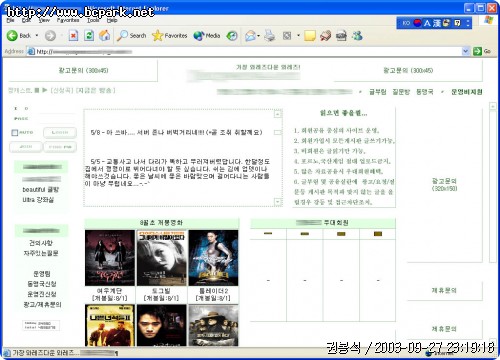500x360 pixels.
Task: Open Search pane in toolbar
Action: 131,35
